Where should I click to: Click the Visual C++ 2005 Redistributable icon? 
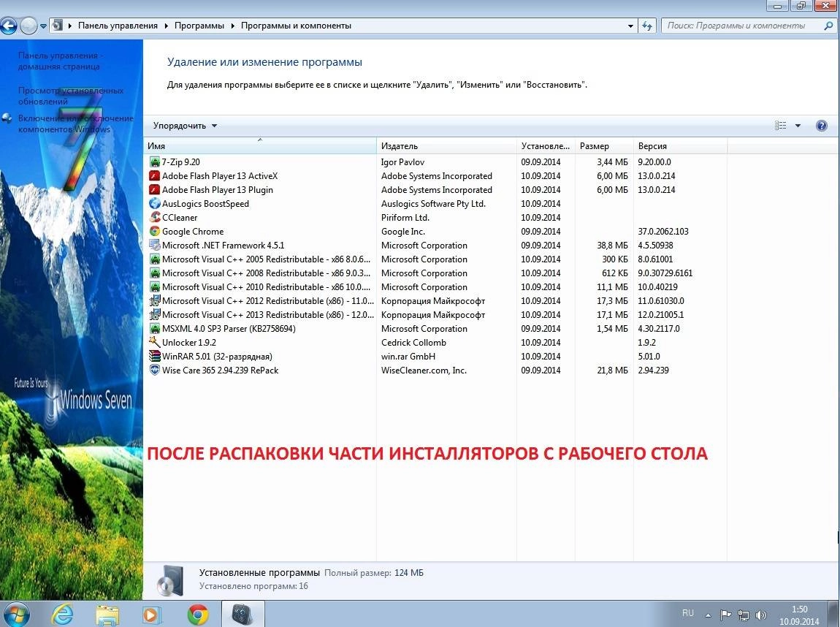point(154,259)
